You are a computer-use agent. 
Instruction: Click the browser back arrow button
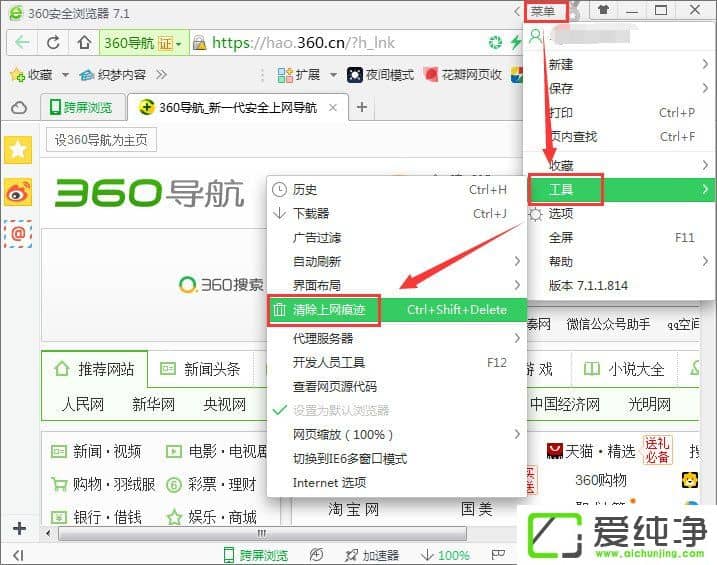22,43
